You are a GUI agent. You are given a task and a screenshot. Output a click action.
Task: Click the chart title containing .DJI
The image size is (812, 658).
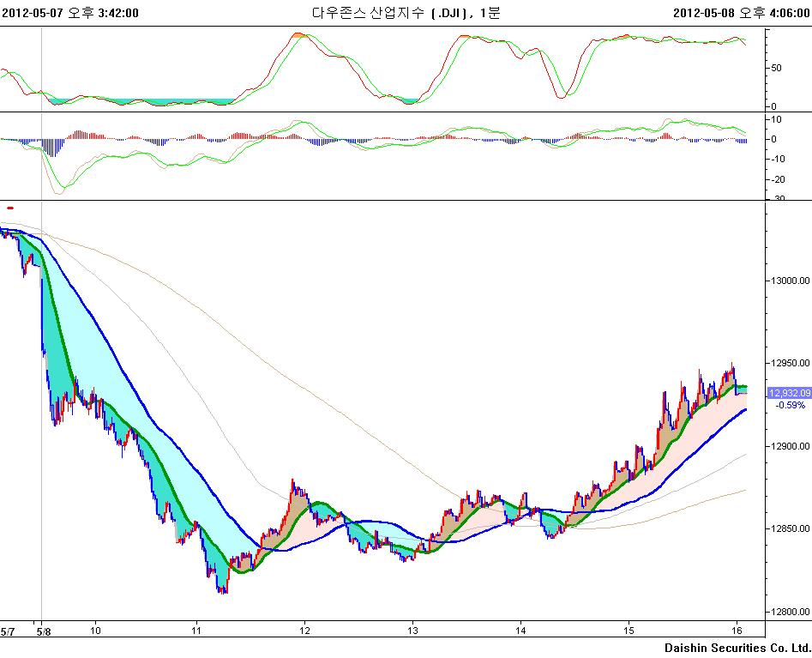[x=405, y=12]
